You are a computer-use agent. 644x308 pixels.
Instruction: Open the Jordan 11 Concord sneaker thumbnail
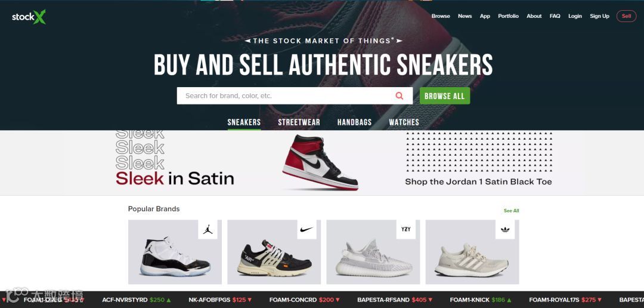175,257
